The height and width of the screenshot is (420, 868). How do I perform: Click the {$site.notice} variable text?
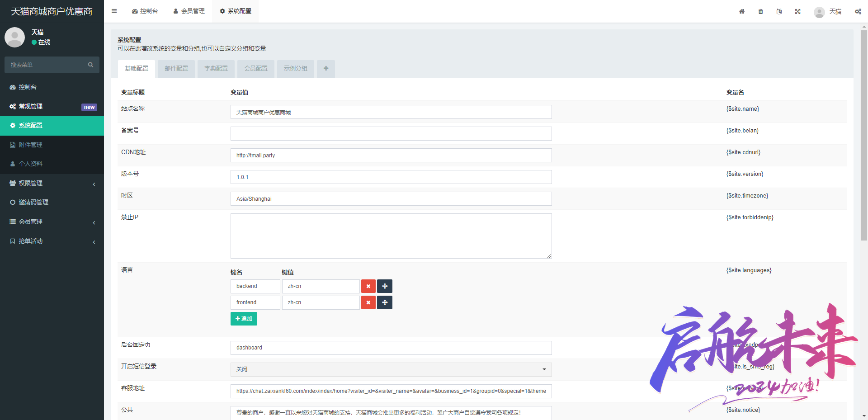pyautogui.click(x=743, y=410)
